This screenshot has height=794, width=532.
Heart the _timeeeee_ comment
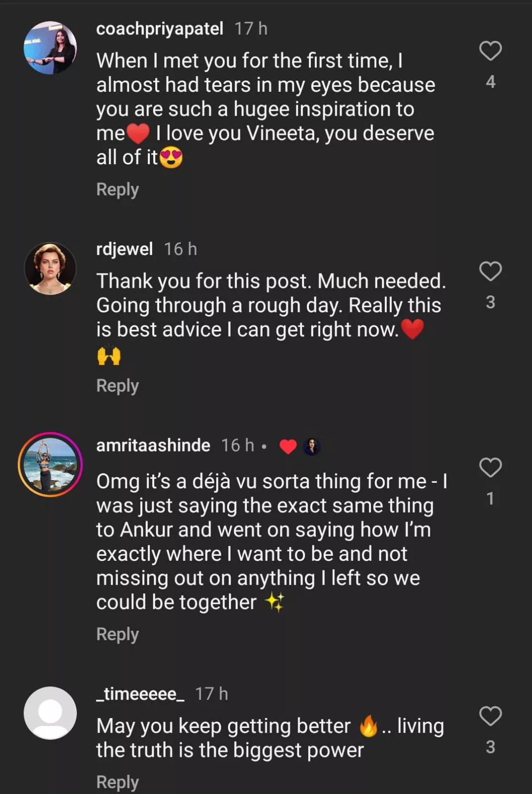(490, 716)
